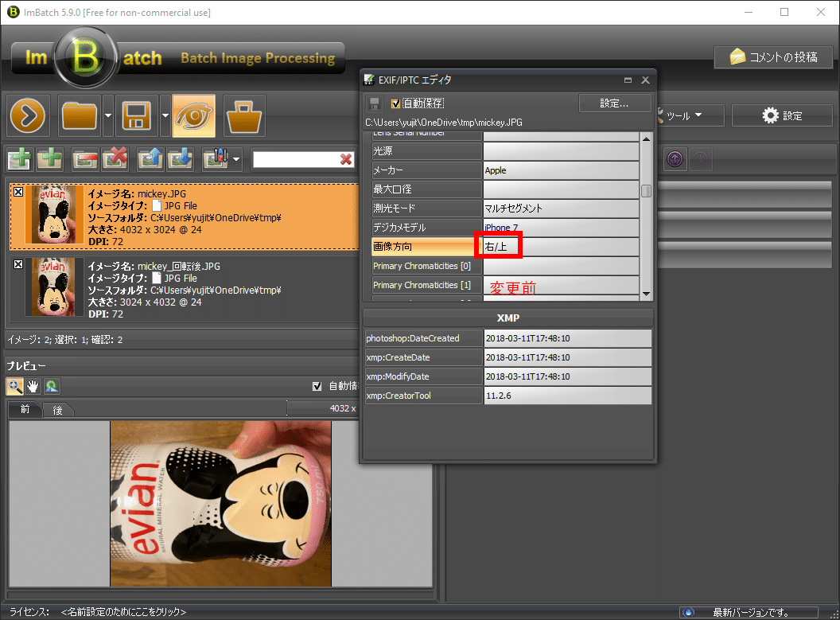Toggle the eye-shaped preview icon
Viewport: 840px width, 620px height.
193,116
